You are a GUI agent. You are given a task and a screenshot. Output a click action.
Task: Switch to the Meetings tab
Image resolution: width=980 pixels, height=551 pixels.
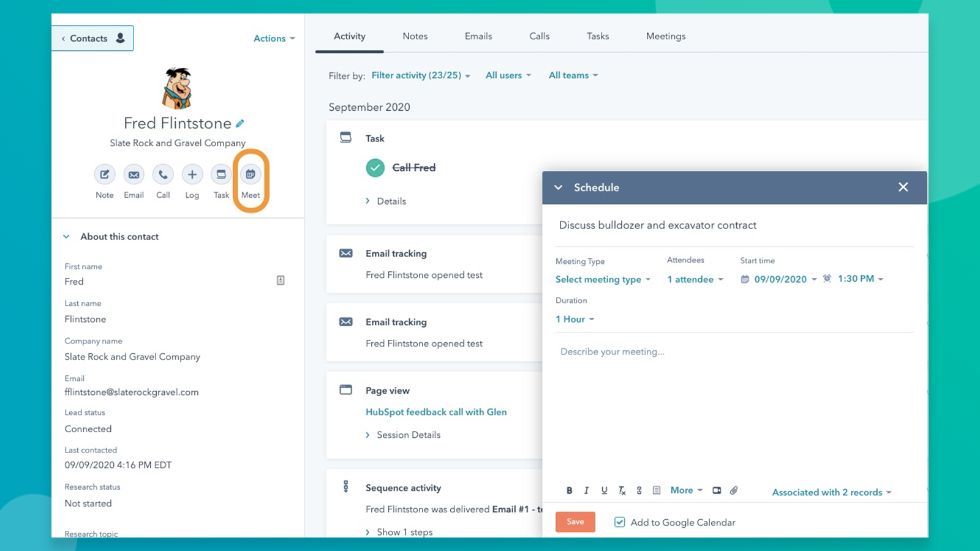click(x=666, y=36)
